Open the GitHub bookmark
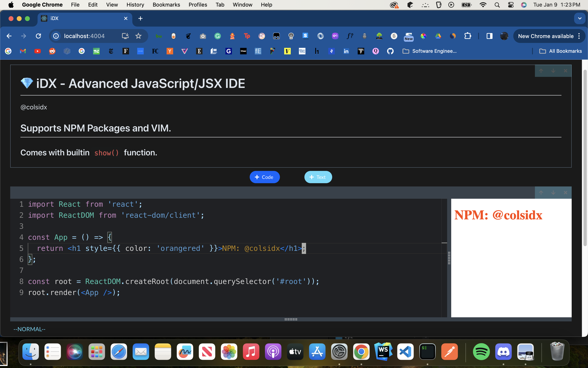The height and width of the screenshot is (368, 588). tap(390, 51)
